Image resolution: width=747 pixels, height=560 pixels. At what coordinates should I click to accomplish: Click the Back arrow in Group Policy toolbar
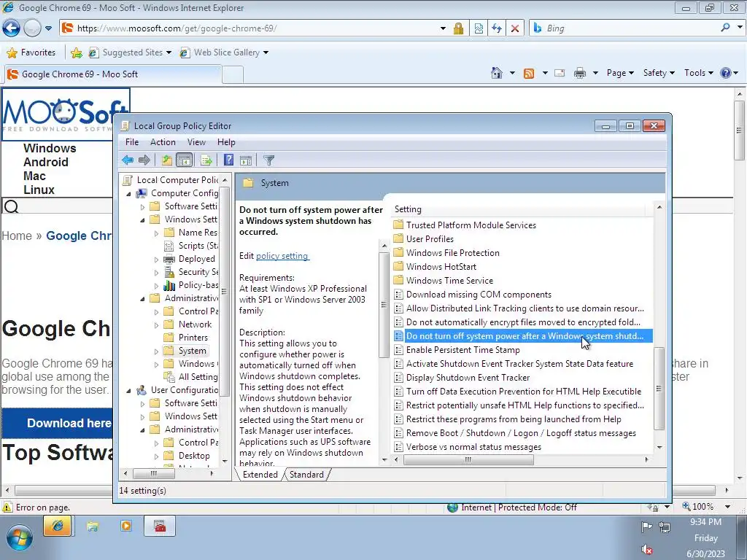click(x=127, y=160)
